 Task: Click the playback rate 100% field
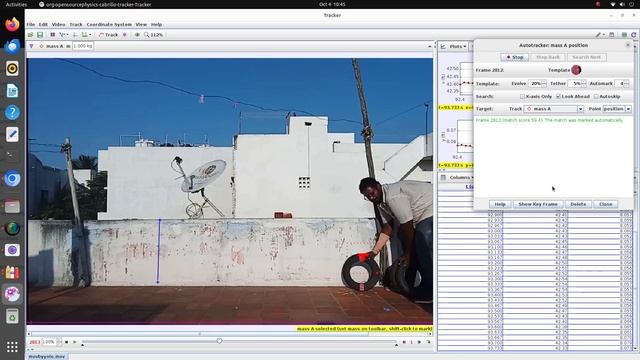[49, 342]
